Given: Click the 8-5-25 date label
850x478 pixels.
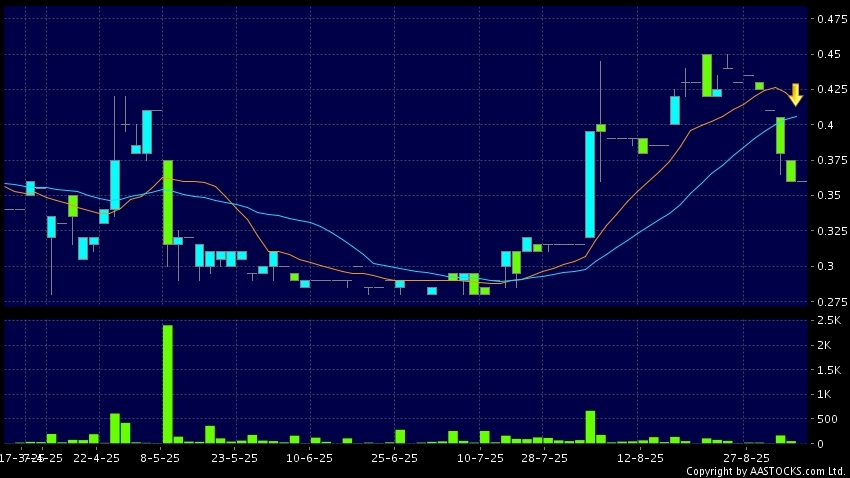Looking at the screenshot, I should (x=160, y=458).
